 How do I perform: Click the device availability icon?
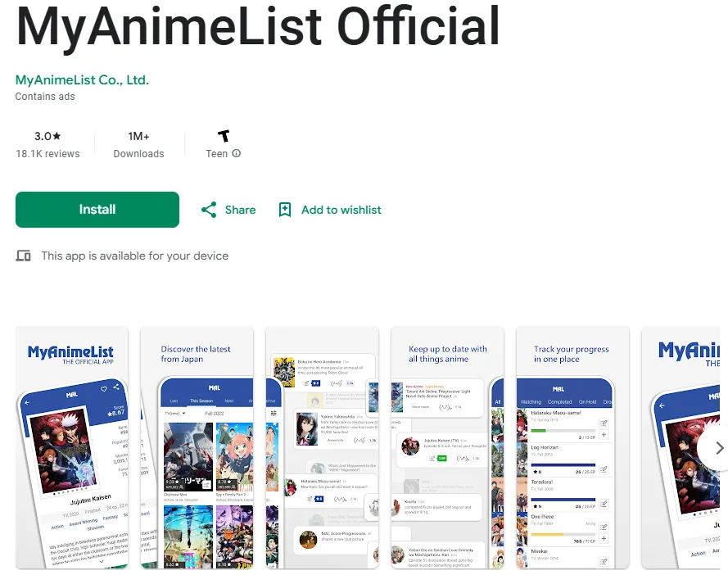click(23, 256)
